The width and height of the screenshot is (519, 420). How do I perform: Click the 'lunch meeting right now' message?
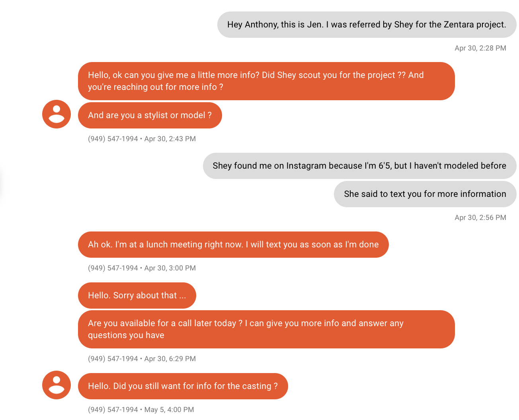233,245
